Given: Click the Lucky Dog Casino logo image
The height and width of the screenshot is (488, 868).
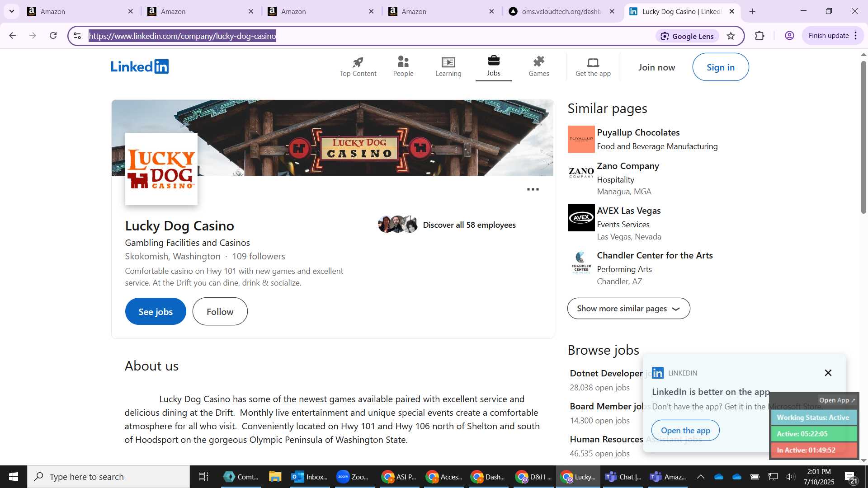Looking at the screenshot, I should pos(161,169).
